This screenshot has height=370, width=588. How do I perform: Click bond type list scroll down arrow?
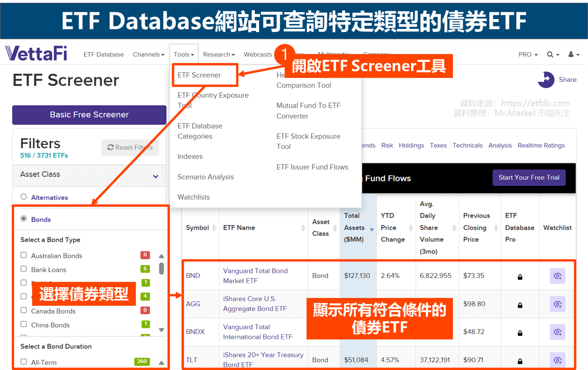161,330
